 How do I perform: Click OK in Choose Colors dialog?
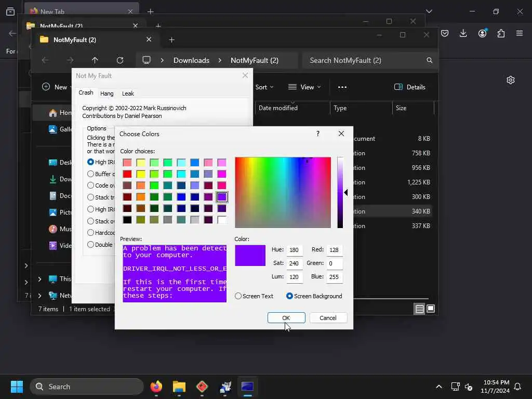286,317
